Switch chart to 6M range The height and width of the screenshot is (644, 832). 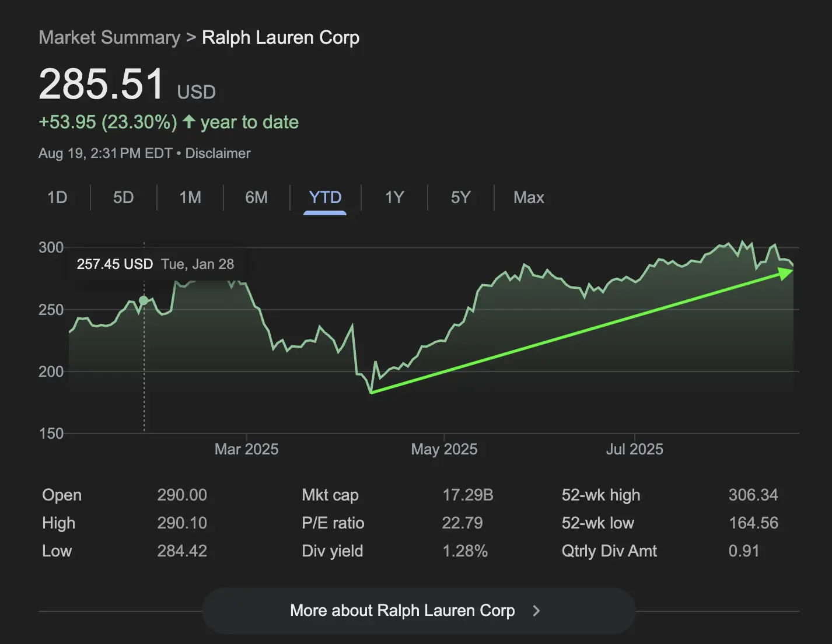point(257,197)
